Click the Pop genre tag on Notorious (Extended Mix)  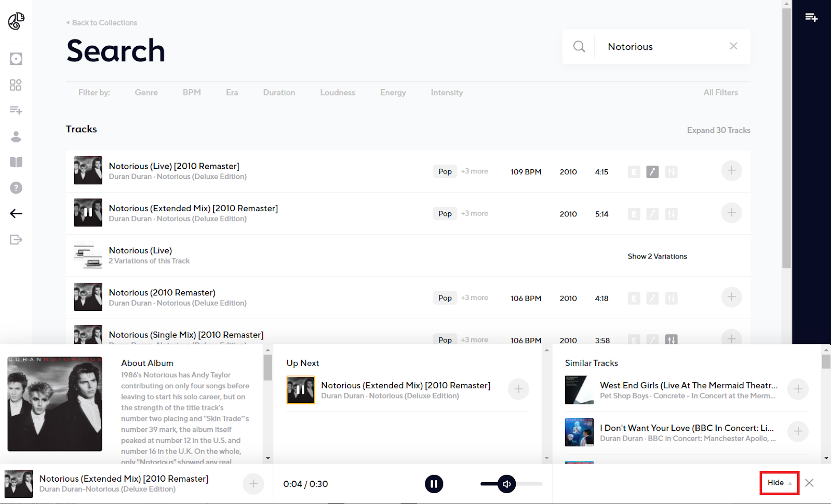[x=445, y=213]
